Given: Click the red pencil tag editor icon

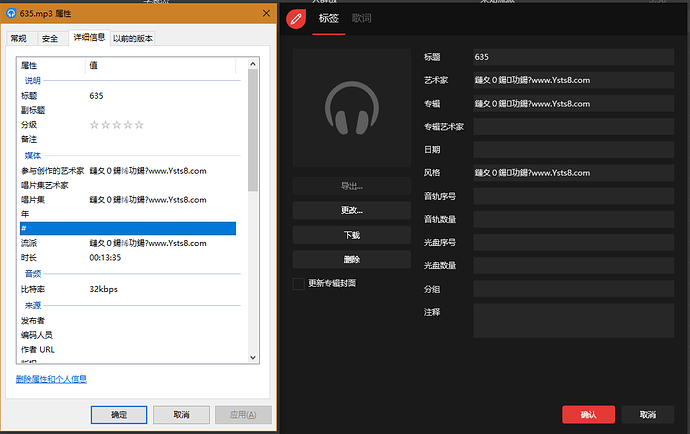Looking at the screenshot, I should click(x=295, y=18).
